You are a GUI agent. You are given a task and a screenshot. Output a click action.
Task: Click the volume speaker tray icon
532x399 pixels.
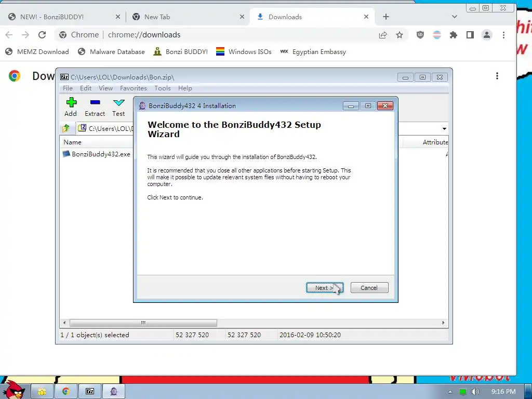(x=475, y=392)
